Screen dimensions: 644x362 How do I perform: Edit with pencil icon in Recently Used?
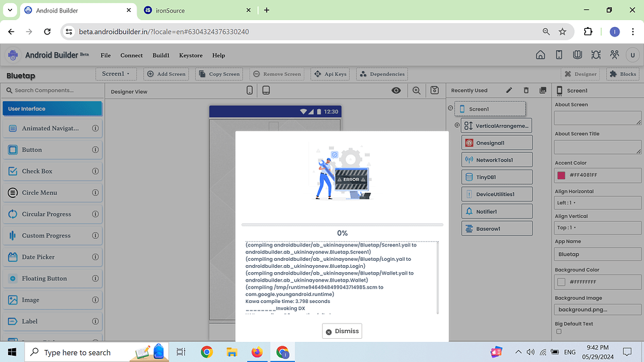[509, 90]
